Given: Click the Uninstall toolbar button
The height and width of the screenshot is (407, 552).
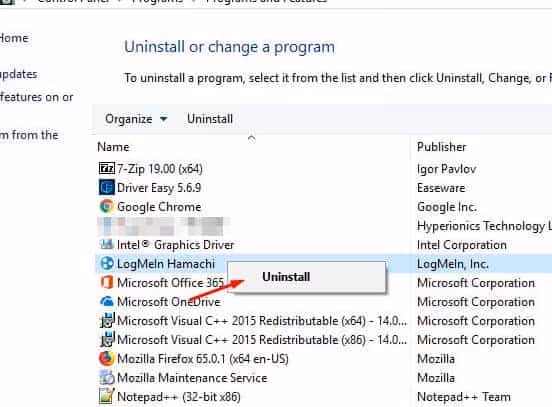Looking at the screenshot, I should (210, 119).
